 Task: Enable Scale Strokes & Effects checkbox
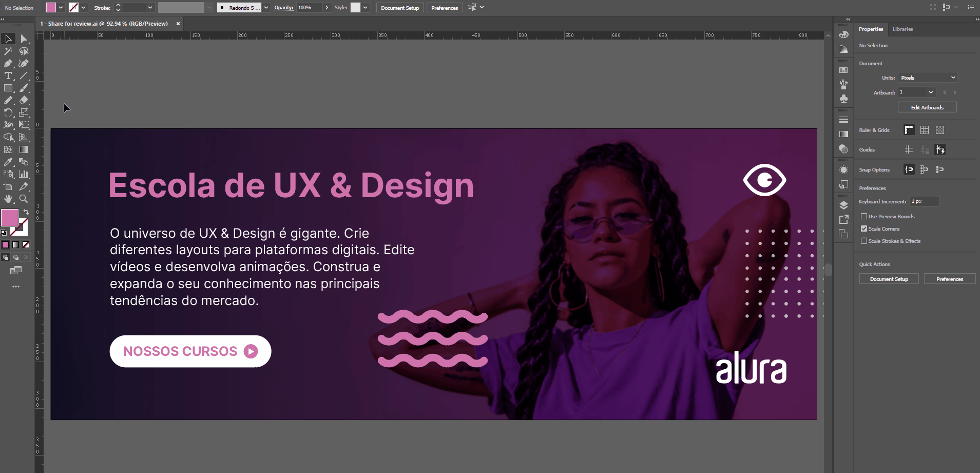pos(864,241)
